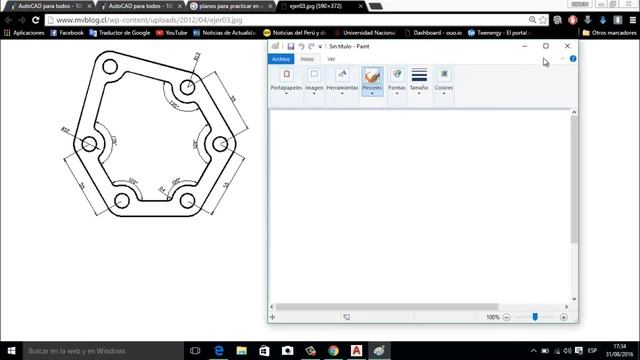Viewport: 640px width, 360px height.
Task: Open Task View on the taskbar
Action: 195,351
